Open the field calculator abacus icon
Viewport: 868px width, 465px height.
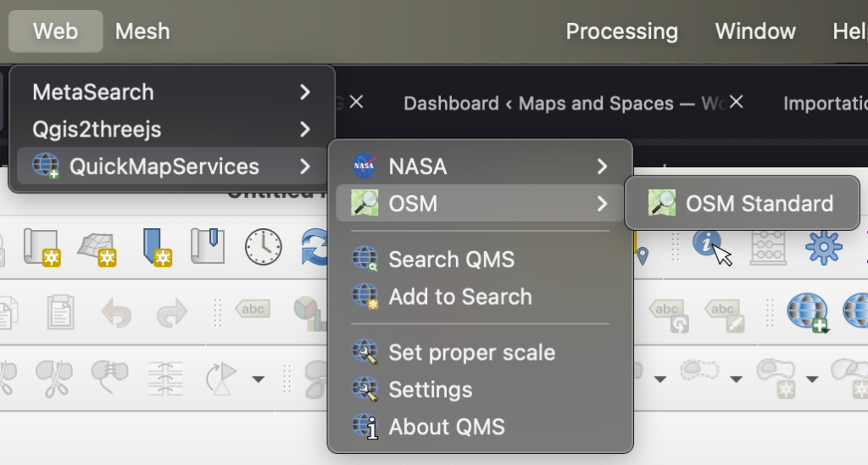(768, 247)
